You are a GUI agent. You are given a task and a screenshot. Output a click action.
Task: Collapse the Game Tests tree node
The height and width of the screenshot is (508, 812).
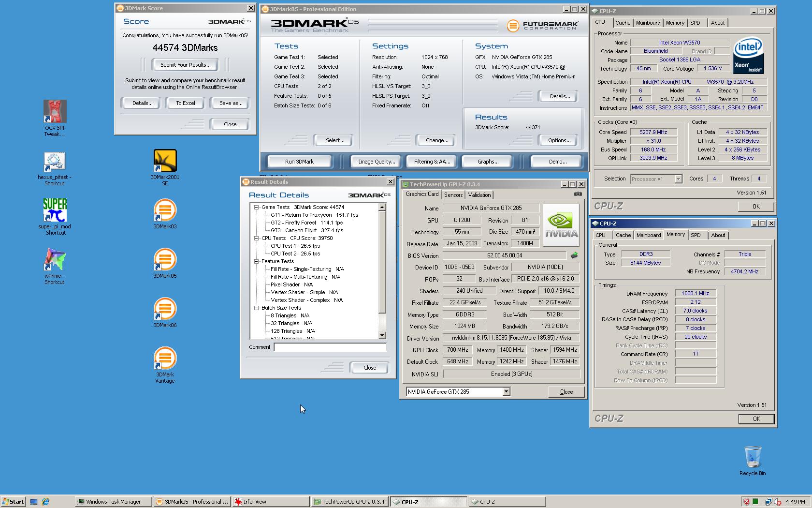click(x=257, y=207)
